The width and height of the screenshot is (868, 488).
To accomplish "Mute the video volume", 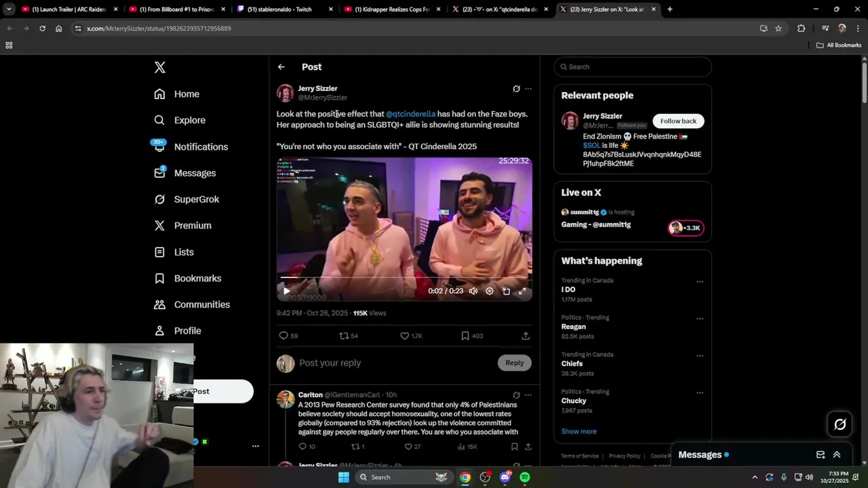I will (473, 291).
